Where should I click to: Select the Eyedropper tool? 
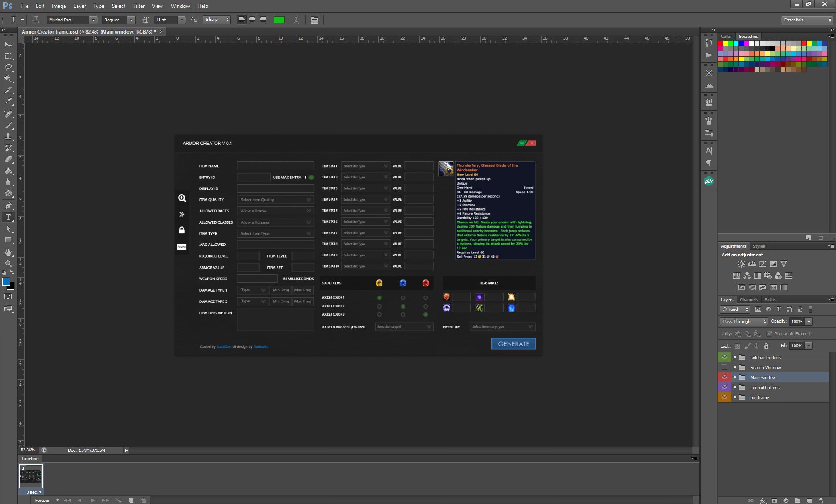[8, 102]
